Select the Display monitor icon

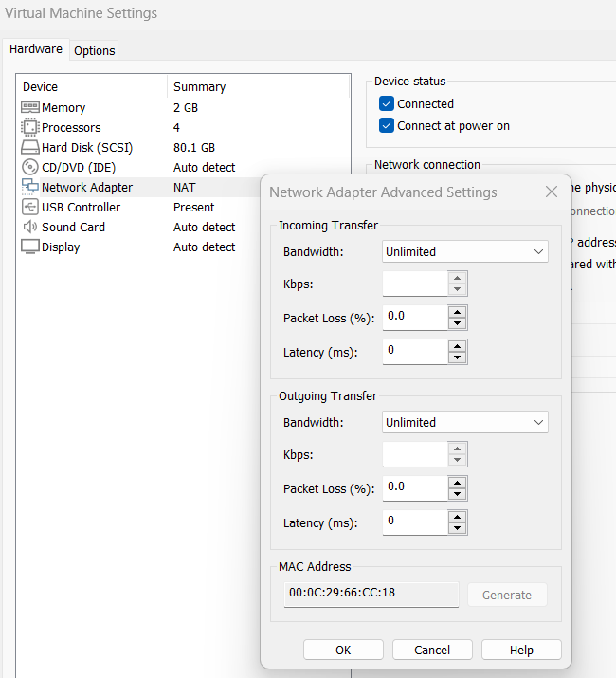pos(29,247)
